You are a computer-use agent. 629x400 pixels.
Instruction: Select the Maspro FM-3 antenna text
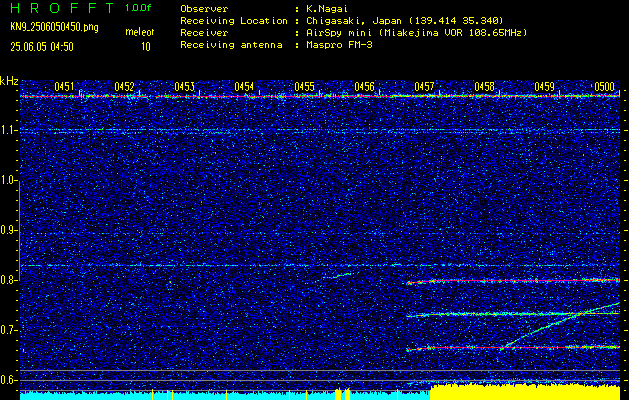339,45
